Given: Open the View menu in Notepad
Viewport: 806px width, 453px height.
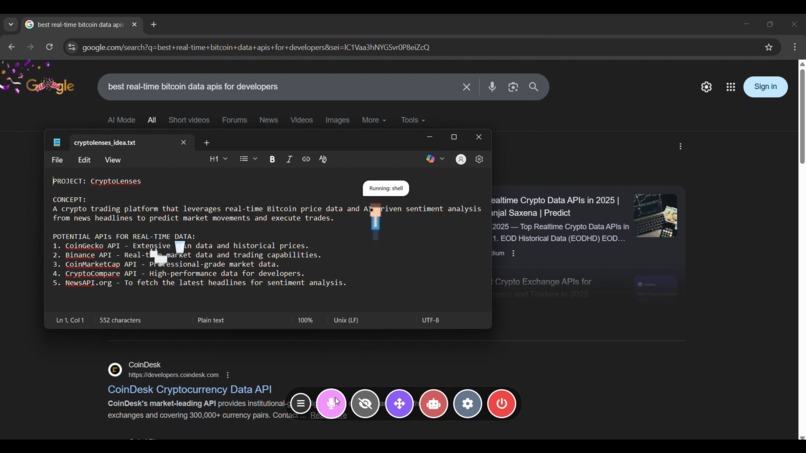Looking at the screenshot, I should [x=113, y=160].
